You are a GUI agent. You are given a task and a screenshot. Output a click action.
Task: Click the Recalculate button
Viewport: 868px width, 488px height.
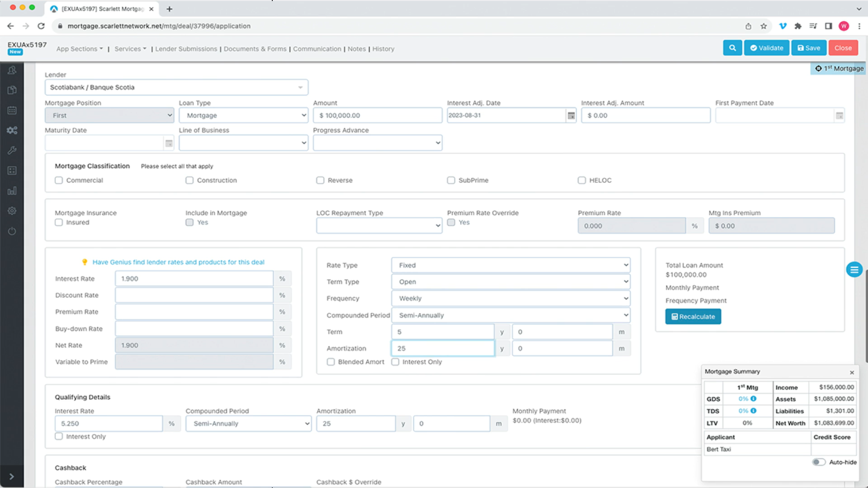[693, 317]
